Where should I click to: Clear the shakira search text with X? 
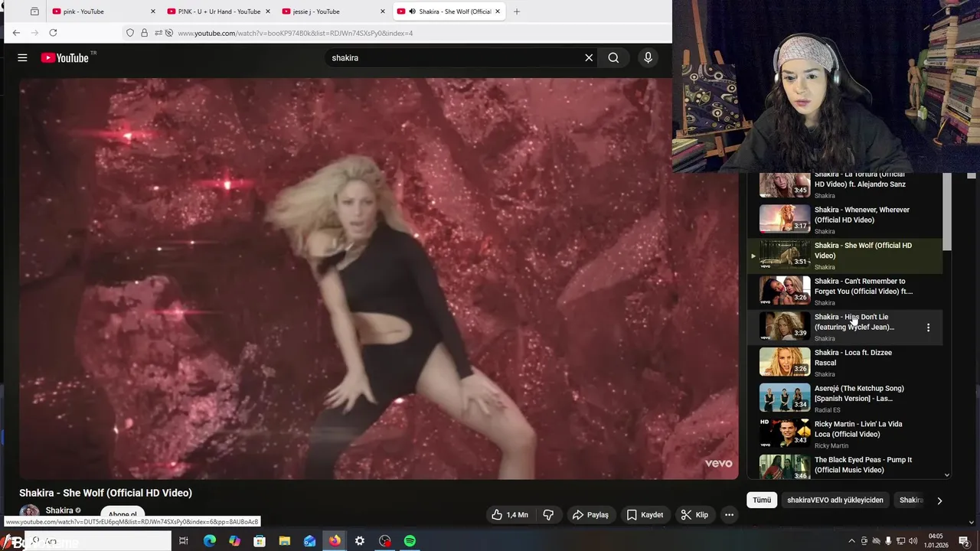tap(589, 57)
